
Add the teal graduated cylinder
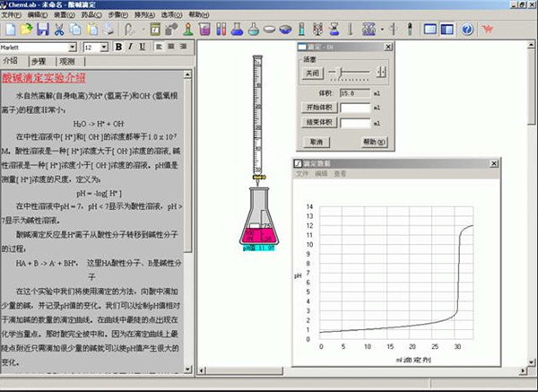301,30
